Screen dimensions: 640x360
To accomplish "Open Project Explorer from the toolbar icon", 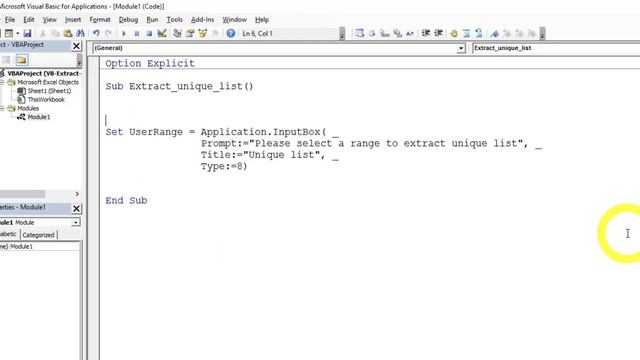I will [177, 33].
